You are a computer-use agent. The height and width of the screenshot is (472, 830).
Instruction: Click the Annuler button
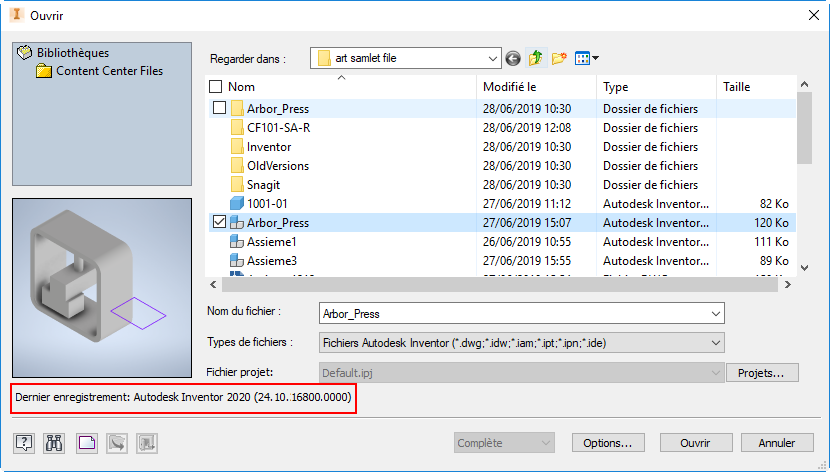point(777,443)
